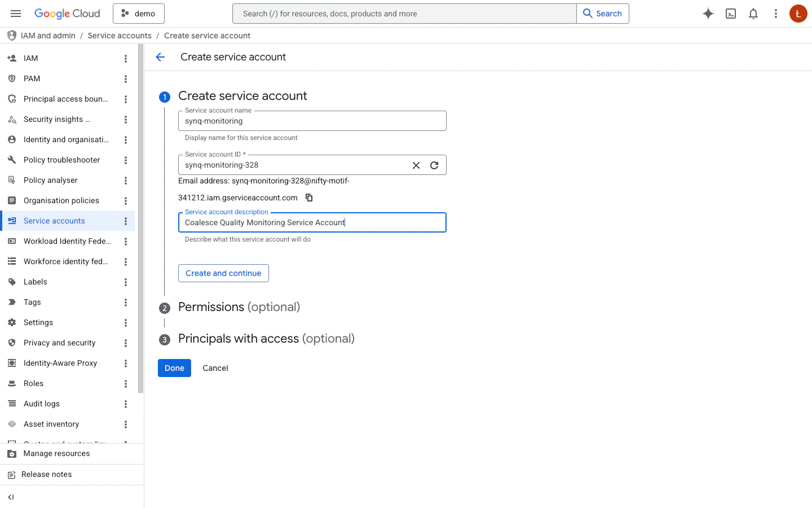The image size is (812, 508).
Task: Open the PAM row three-dot menu
Action: coord(126,78)
